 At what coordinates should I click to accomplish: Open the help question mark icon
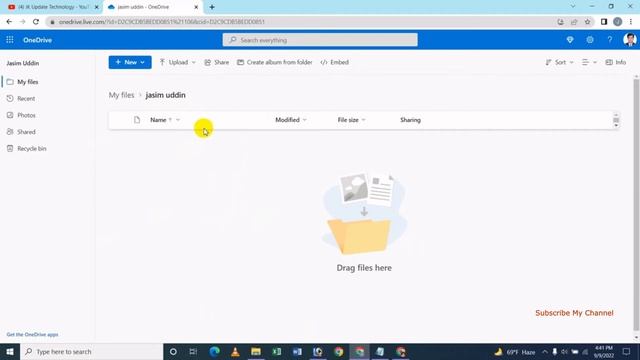click(610, 40)
